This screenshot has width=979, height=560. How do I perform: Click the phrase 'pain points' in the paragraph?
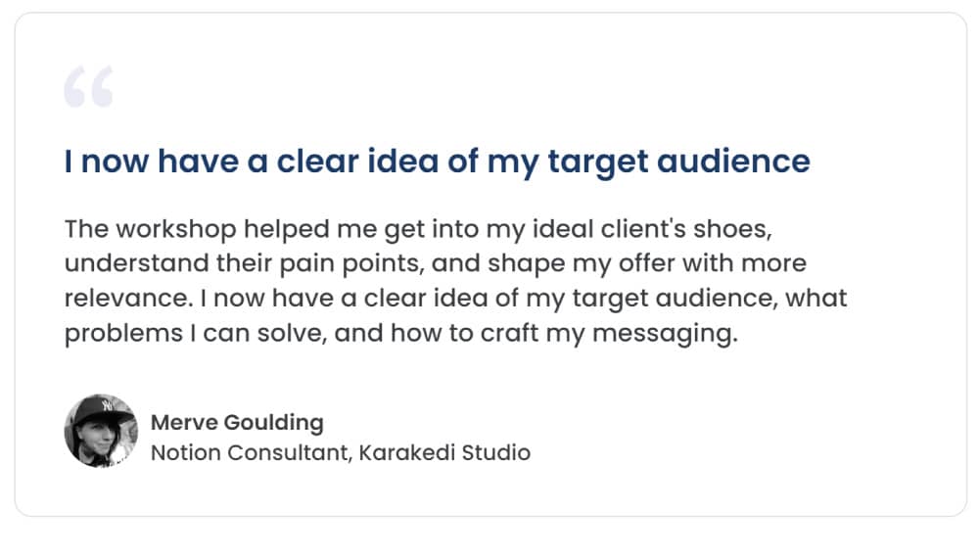click(x=352, y=263)
